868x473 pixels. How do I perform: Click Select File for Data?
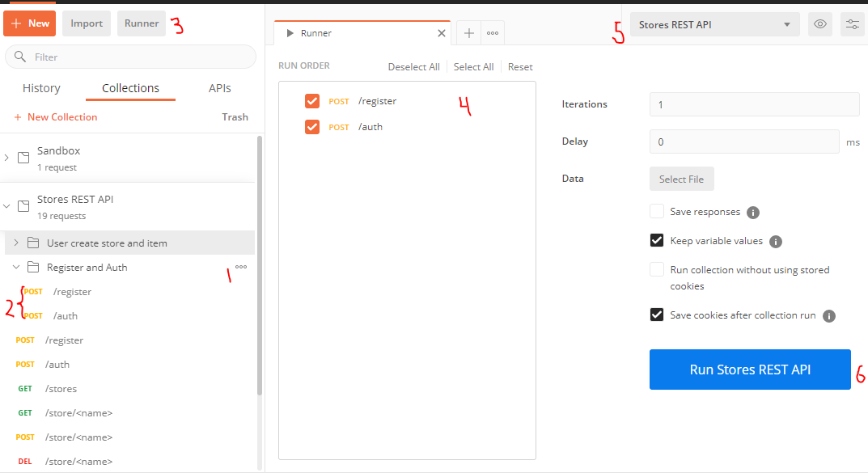[681, 179]
